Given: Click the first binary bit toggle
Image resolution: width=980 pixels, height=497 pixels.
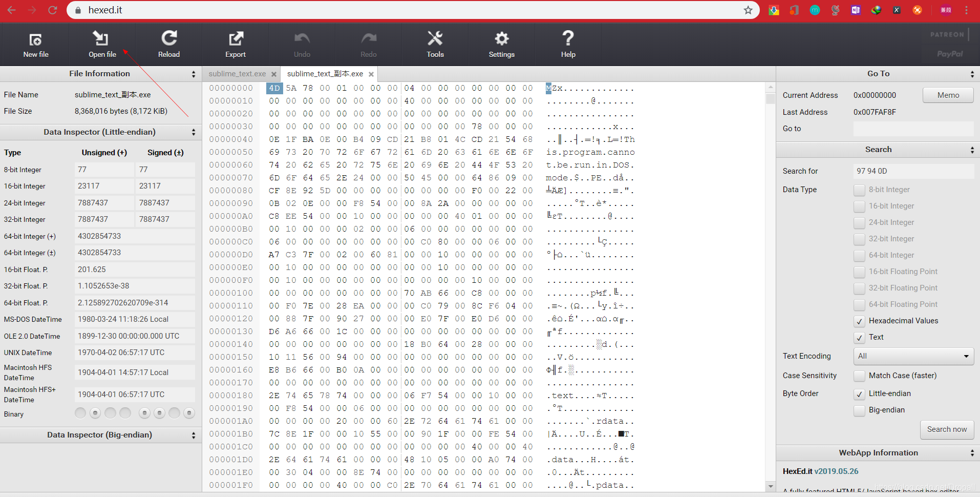Looking at the screenshot, I should click(80, 413).
